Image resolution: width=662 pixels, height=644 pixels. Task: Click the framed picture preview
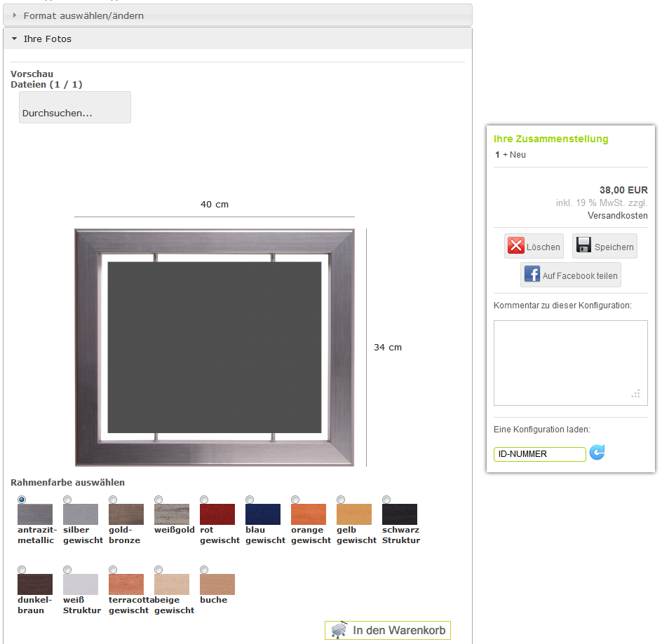(215, 348)
